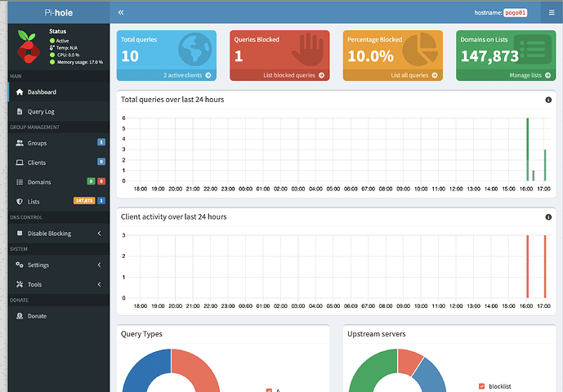The height and width of the screenshot is (392, 563).
Task: Open the Groups management page
Action: pyautogui.click(x=38, y=143)
